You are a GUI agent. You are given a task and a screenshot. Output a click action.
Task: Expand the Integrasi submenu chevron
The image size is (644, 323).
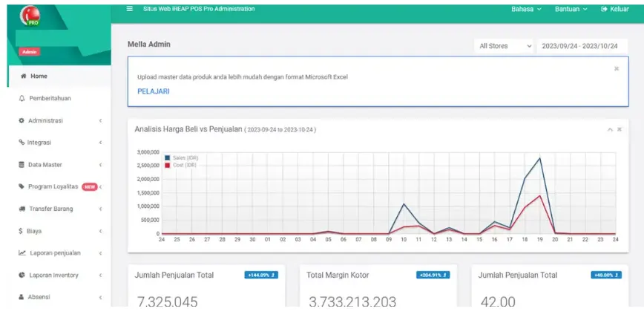[x=101, y=142]
